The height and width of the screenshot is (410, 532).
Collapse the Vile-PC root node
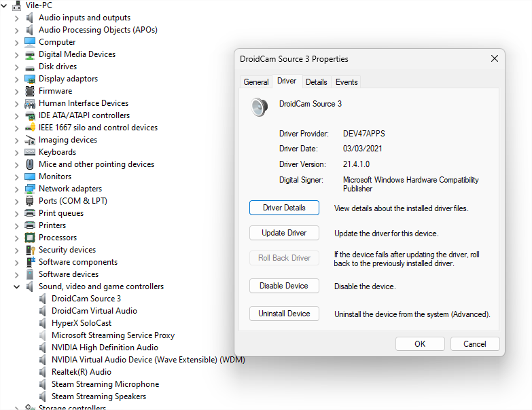(x=3, y=5)
